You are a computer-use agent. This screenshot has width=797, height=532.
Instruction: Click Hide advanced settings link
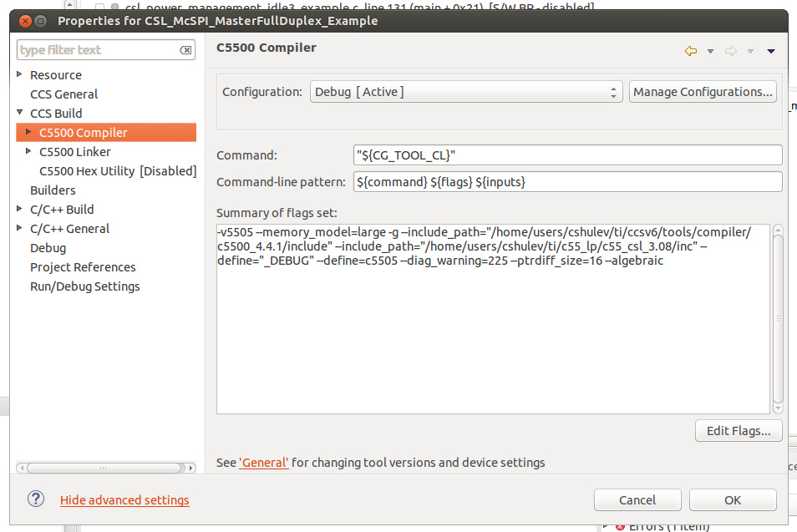pos(124,500)
